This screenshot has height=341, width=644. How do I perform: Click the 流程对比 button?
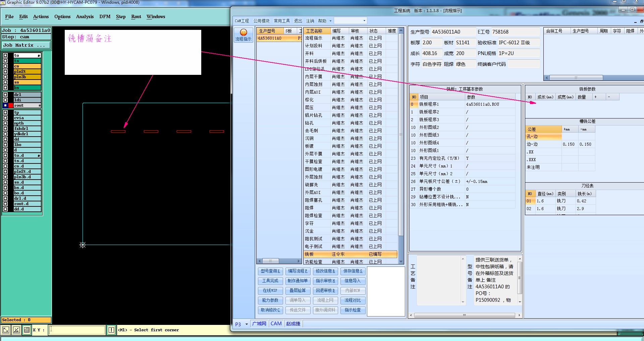[x=353, y=300]
